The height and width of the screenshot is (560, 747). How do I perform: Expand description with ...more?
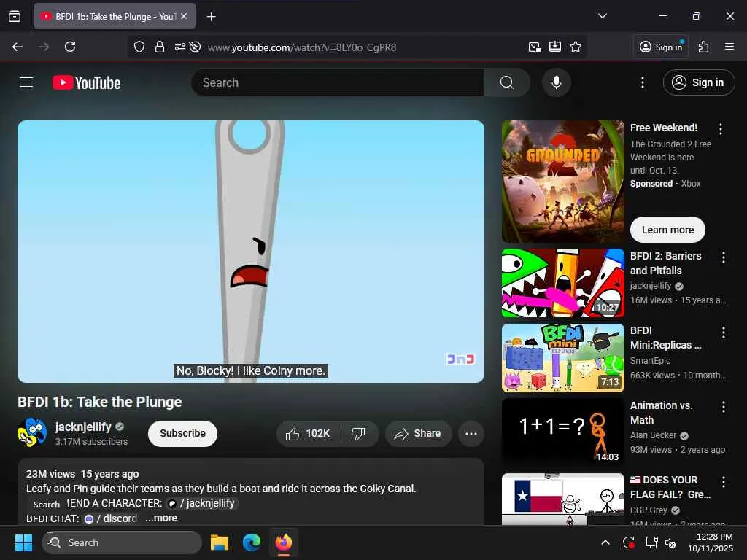click(x=161, y=518)
